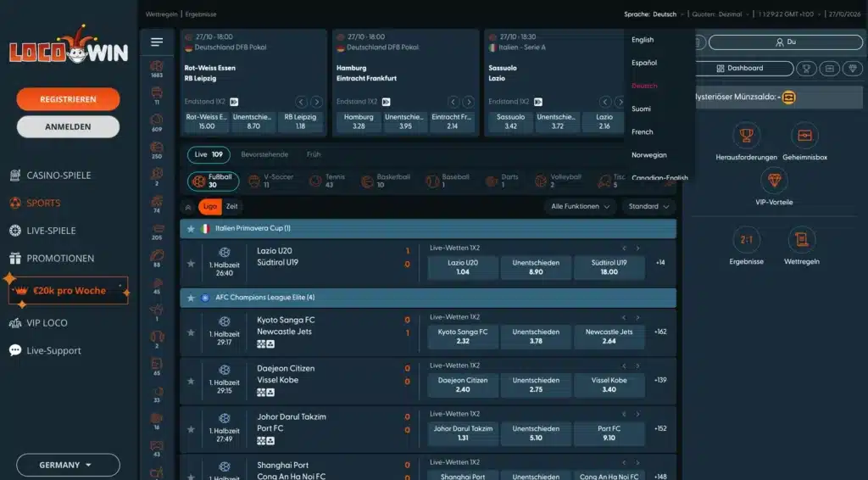The image size is (868, 480).
Task: Open the Wettregeln scroll icon
Action: [x=801, y=240]
